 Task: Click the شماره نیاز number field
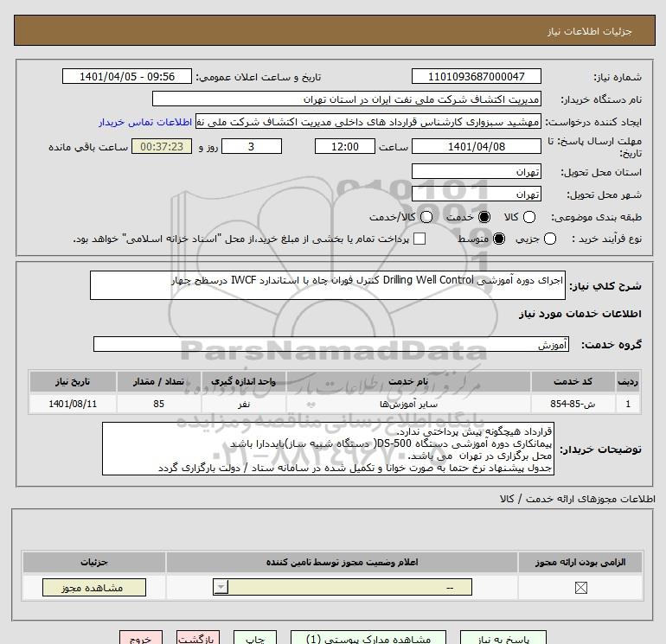tap(476, 76)
